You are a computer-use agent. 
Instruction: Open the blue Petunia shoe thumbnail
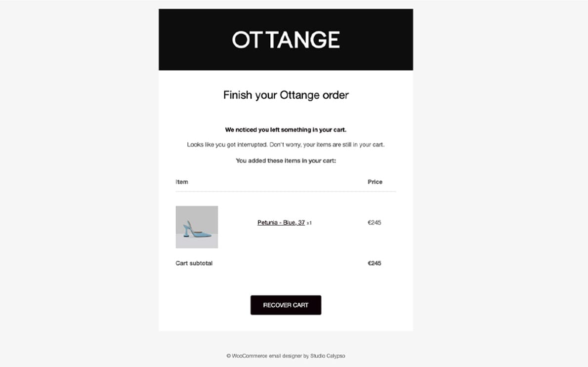coord(197,227)
